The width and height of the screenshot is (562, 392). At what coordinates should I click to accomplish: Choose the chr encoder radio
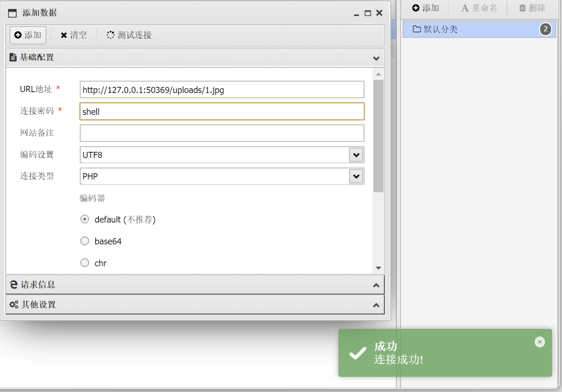[x=84, y=262]
